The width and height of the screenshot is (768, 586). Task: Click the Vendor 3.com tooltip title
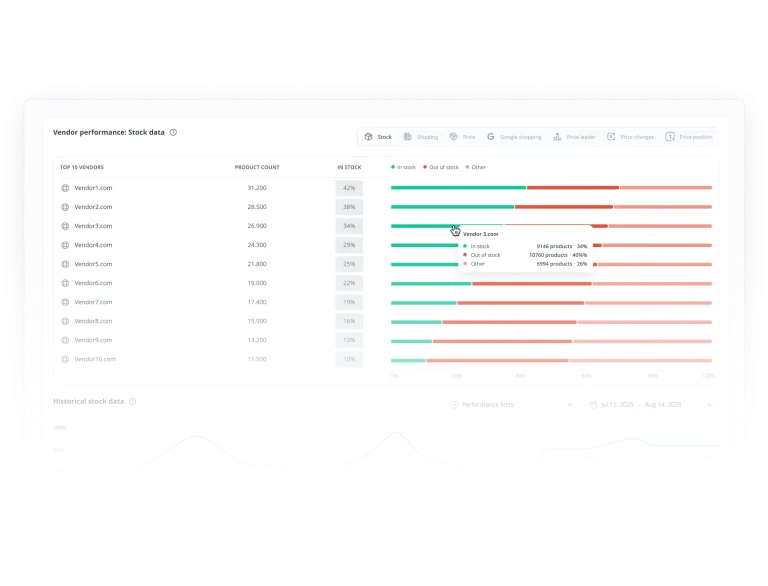click(480, 234)
